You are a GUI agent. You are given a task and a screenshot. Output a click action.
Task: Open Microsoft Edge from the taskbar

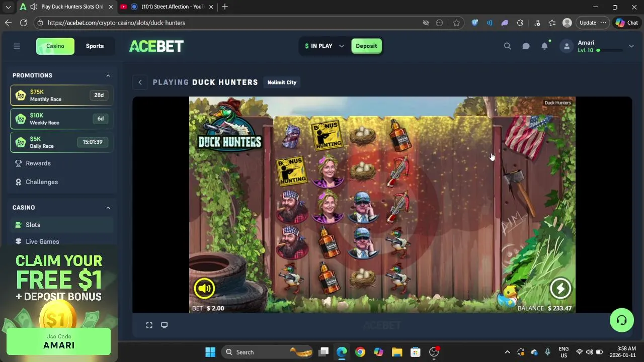(342, 352)
